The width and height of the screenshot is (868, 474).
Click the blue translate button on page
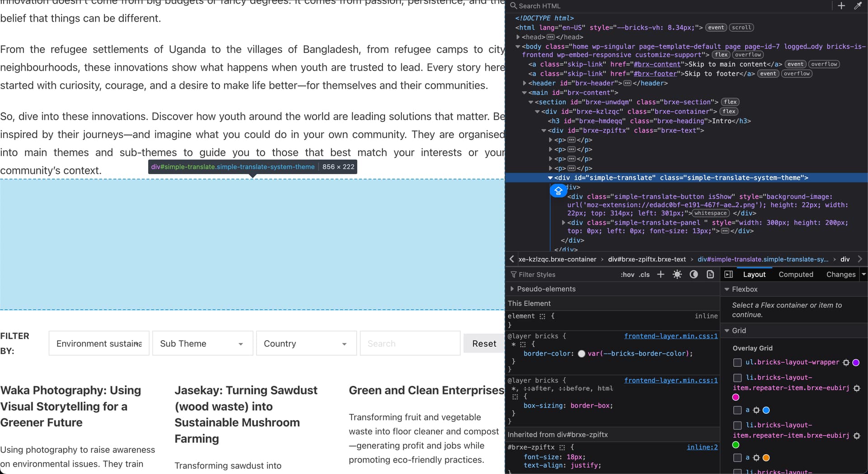(x=558, y=191)
